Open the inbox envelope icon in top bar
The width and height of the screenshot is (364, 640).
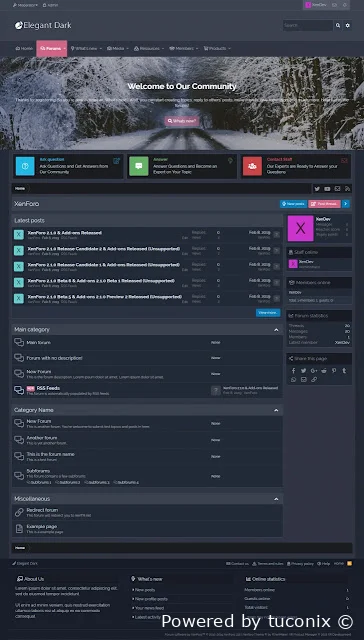point(335,5)
